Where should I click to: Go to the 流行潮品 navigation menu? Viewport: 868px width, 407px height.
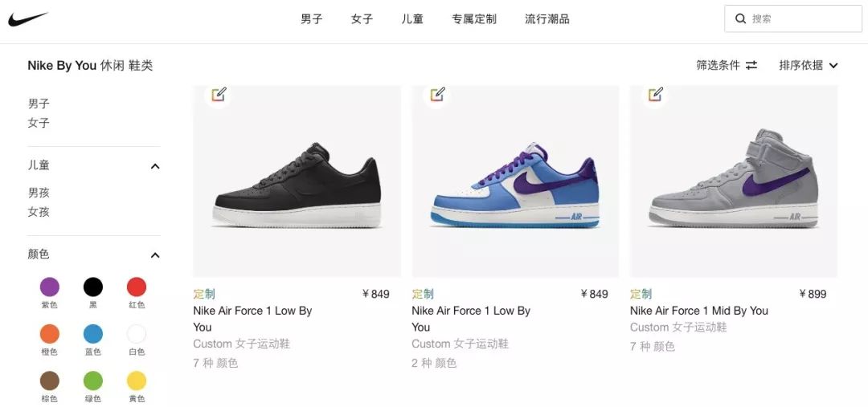coord(547,18)
